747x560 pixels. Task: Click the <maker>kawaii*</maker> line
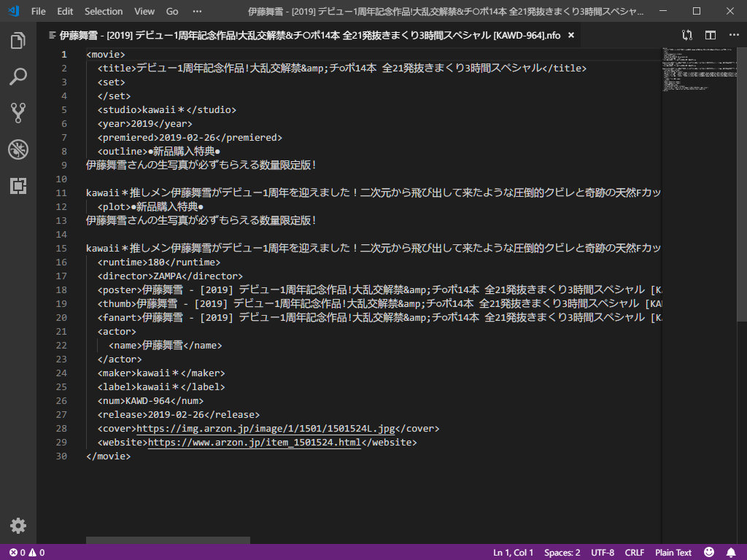tap(161, 373)
